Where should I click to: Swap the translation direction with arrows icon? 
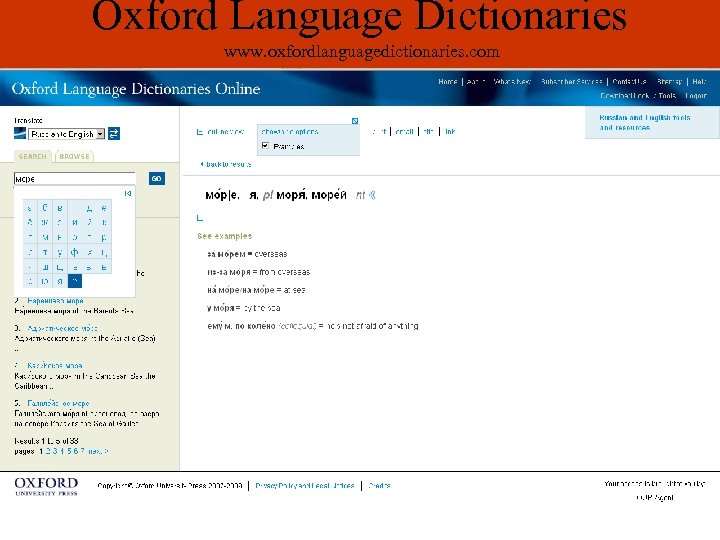[114, 134]
